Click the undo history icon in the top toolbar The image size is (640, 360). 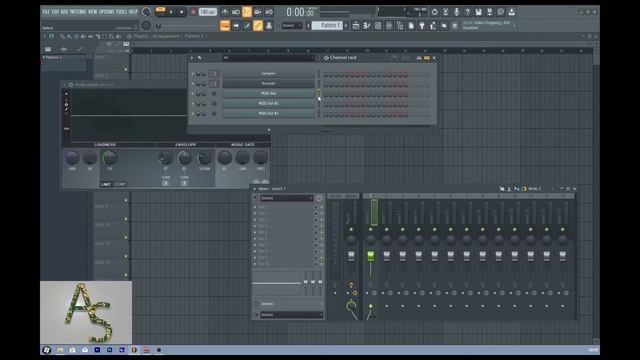pyautogui.click(x=434, y=12)
